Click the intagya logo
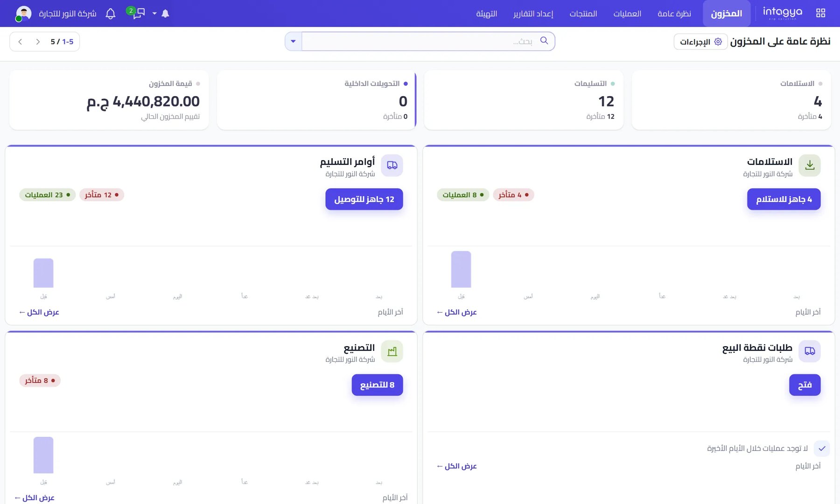Image resolution: width=840 pixels, height=504 pixels. coord(783,13)
